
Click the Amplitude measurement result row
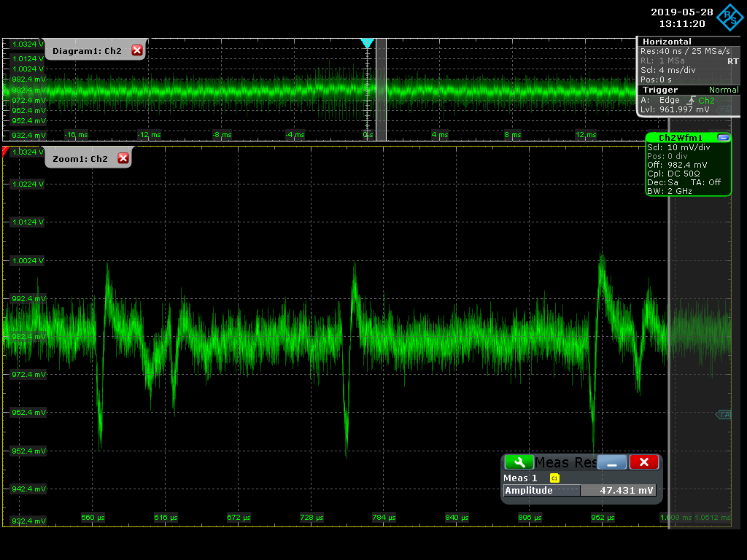pos(580,491)
